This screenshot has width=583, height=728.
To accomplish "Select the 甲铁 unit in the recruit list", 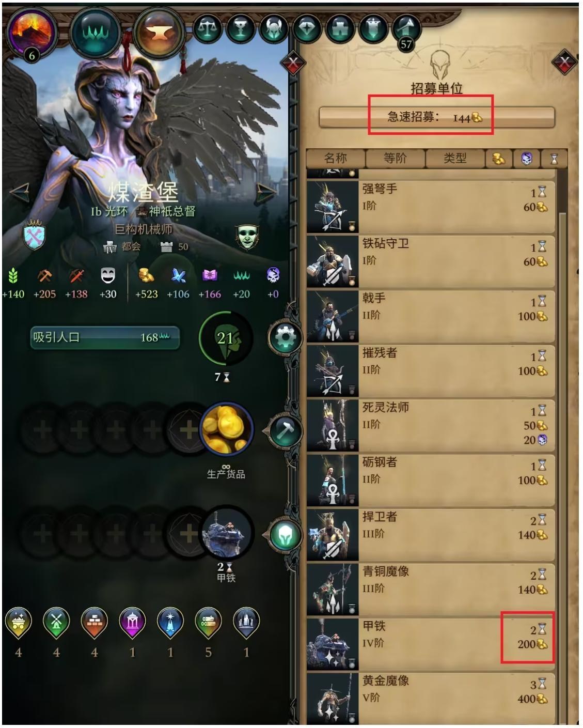I will tap(431, 644).
